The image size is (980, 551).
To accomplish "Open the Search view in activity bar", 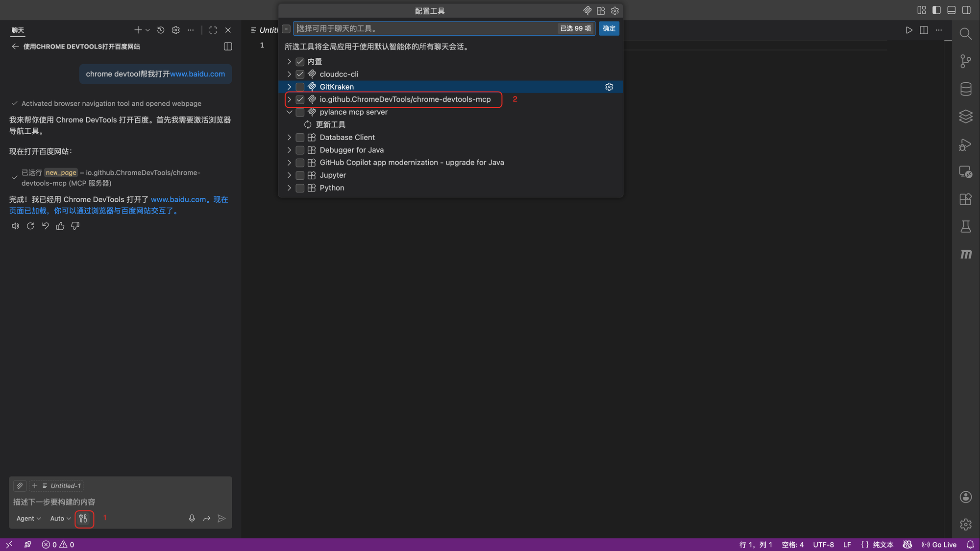I will (x=965, y=34).
